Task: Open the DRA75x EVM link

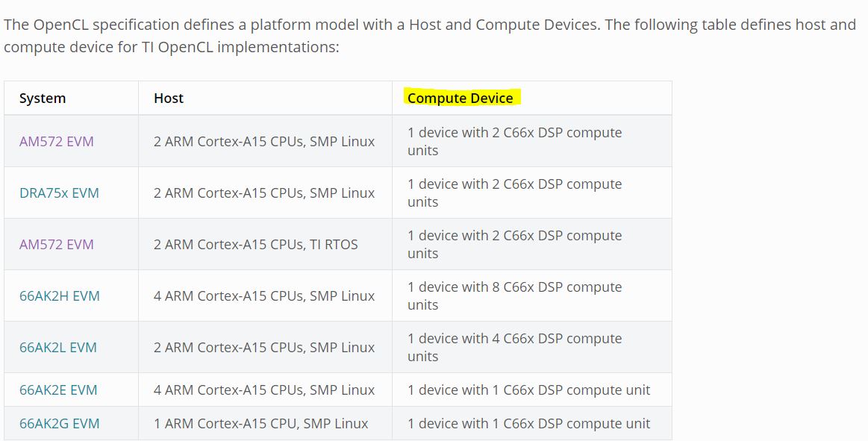Action: pyautogui.click(x=59, y=193)
